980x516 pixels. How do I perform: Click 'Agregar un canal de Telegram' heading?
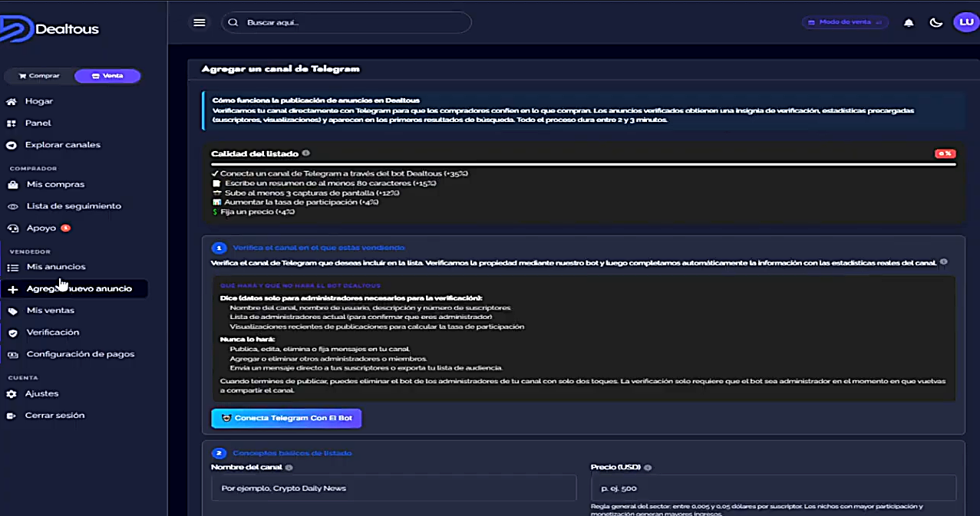(x=281, y=68)
